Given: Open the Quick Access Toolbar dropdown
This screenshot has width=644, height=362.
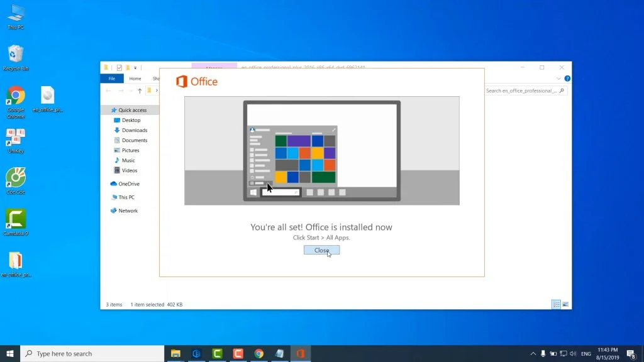Looking at the screenshot, I should click(135, 67).
